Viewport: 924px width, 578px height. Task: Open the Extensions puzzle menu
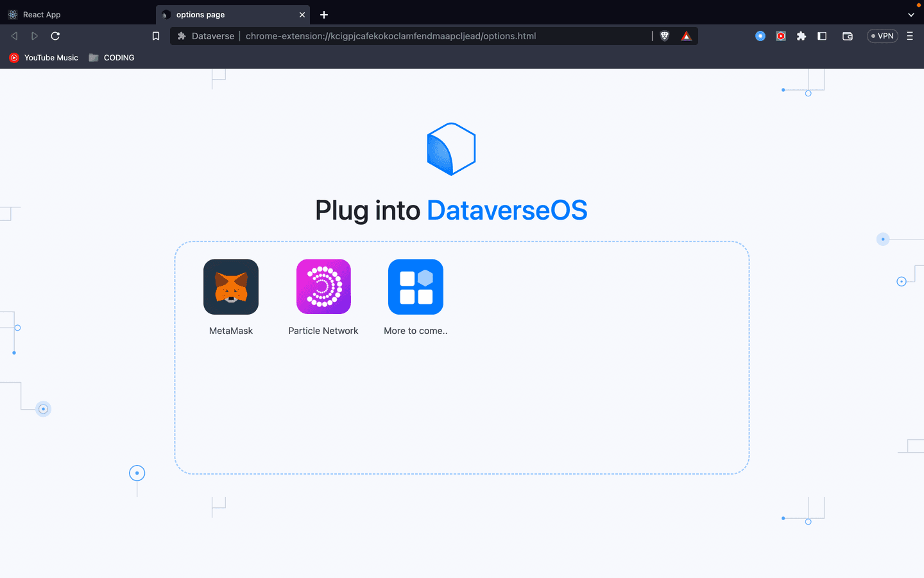tap(801, 36)
